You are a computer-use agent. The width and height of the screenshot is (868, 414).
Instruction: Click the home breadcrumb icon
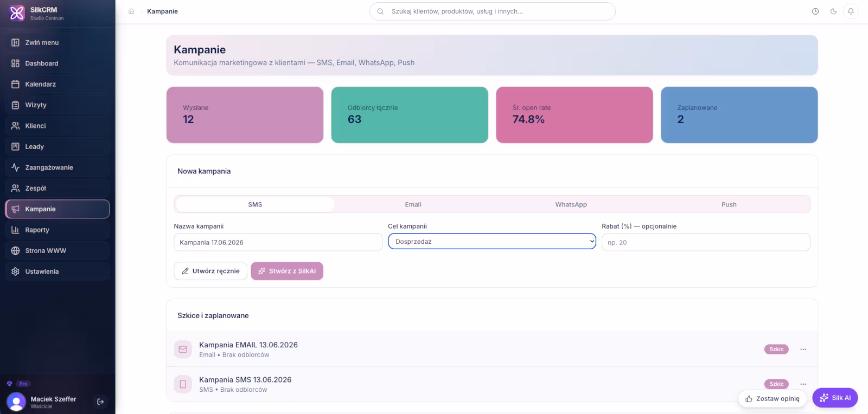tap(131, 11)
